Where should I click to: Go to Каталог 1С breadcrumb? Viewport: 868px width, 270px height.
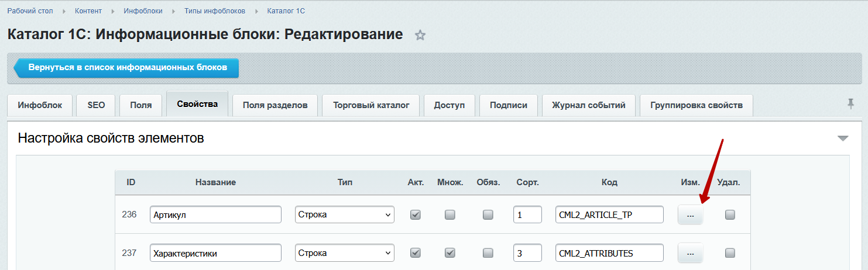click(x=286, y=11)
